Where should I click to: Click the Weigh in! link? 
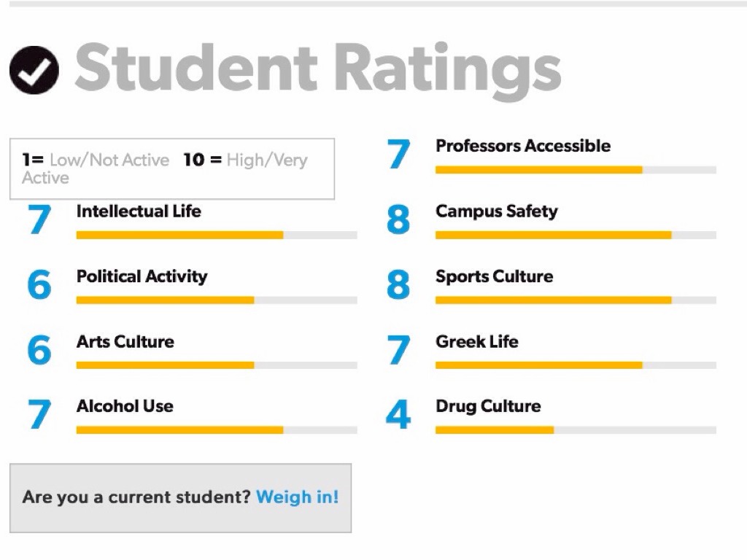[x=298, y=497]
